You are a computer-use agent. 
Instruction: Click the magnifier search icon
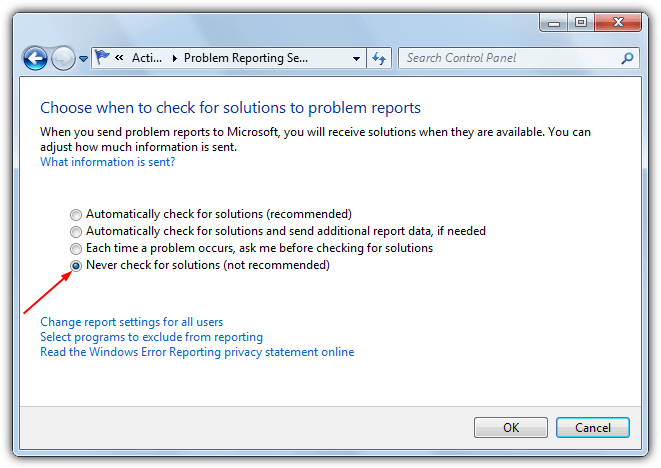[627, 58]
